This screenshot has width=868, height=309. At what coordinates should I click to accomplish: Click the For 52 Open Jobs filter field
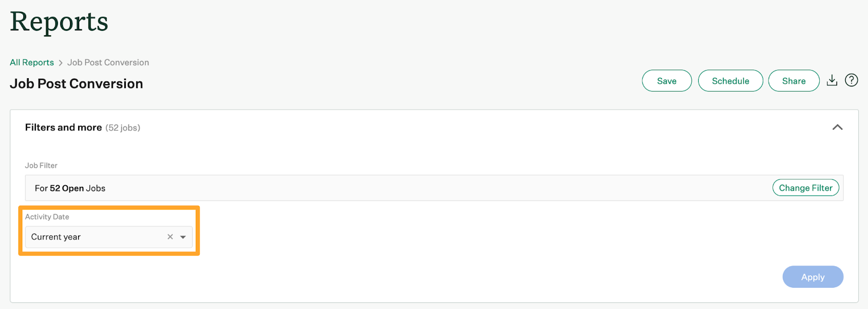tap(434, 188)
